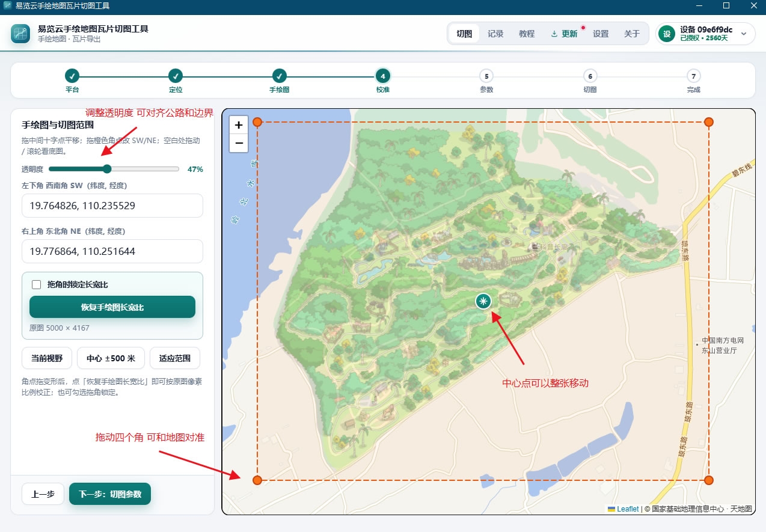Screen dimensions: 766x532
Task: Click the 国家基础地理信息中心 · 天地图 attribution text
Action: tap(702, 509)
